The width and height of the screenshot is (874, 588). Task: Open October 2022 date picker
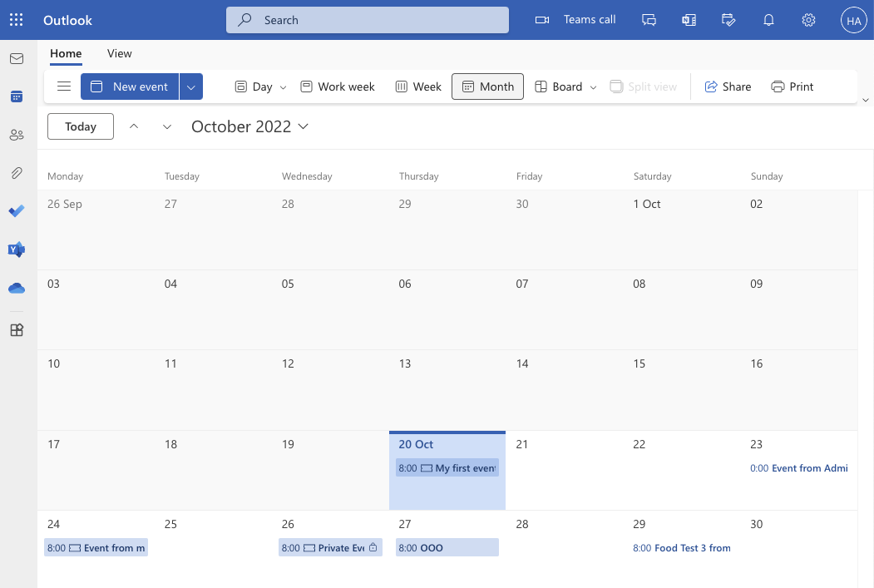pyautogui.click(x=249, y=126)
